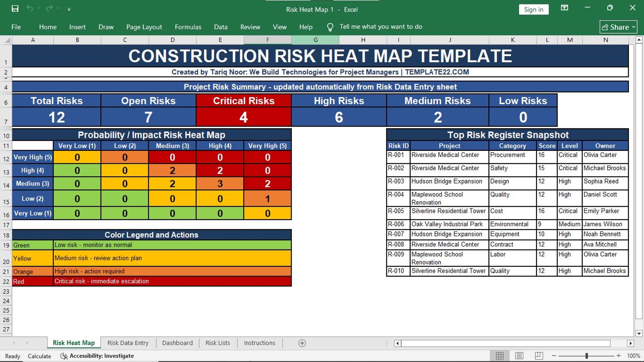Click the Page Break Preview icon
Viewport: 644px width, 362px height.
pyautogui.click(x=539, y=356)
